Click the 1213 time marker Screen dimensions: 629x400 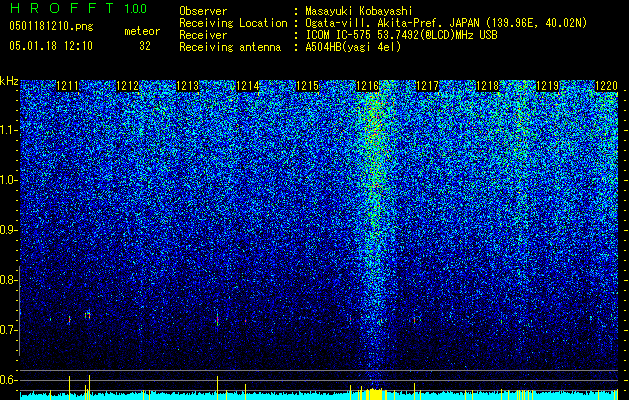pos(187,86)
